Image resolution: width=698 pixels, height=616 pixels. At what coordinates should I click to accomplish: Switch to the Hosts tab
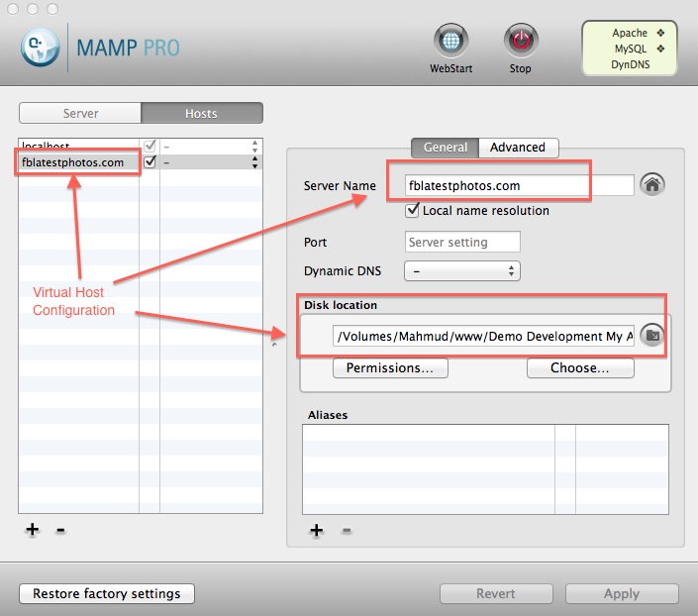point(202,113)
